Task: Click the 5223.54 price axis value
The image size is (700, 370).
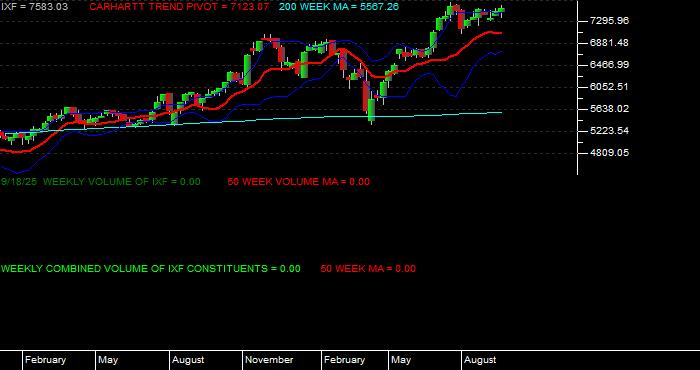Action: coord(609,131)
